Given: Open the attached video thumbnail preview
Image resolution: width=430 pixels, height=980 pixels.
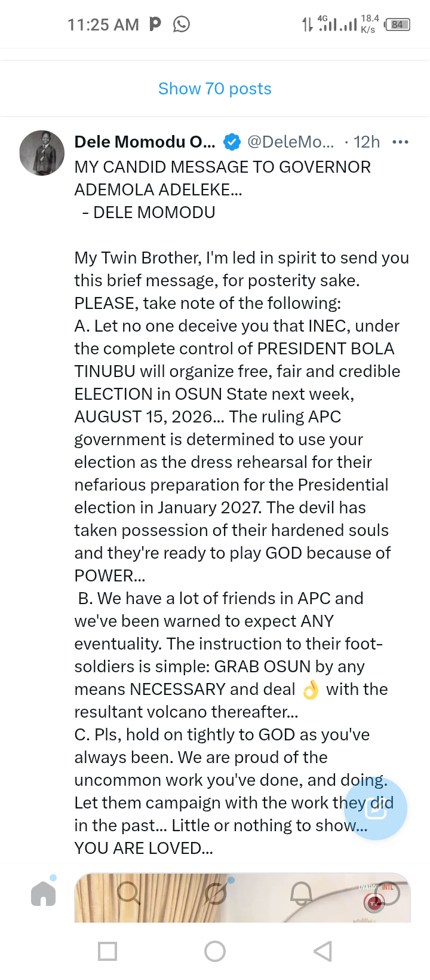Looking at the screenshot, I should click(x=242, y=897).
